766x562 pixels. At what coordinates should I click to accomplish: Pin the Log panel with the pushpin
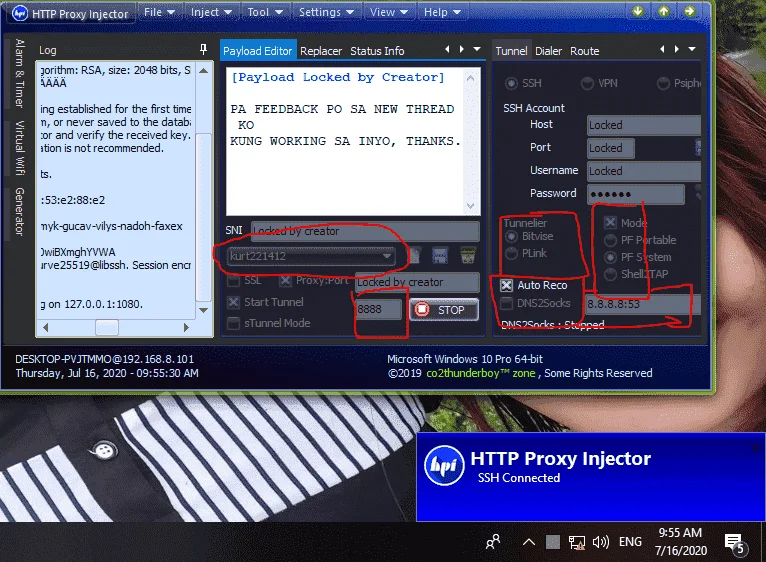coord(203,49)
